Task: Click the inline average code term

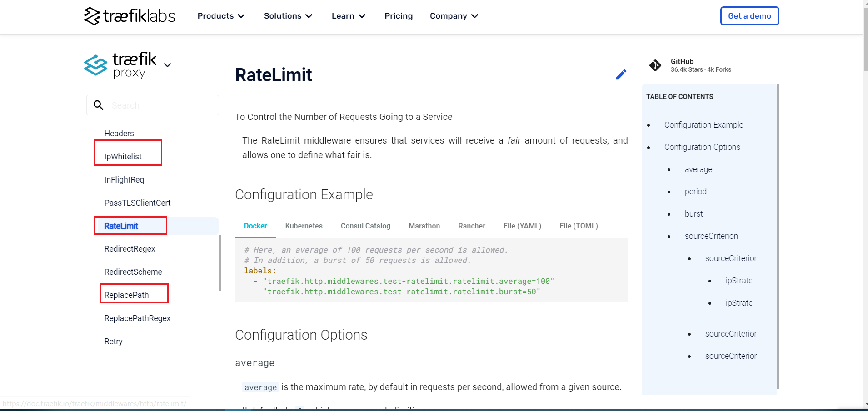Action: pos(260,387)
